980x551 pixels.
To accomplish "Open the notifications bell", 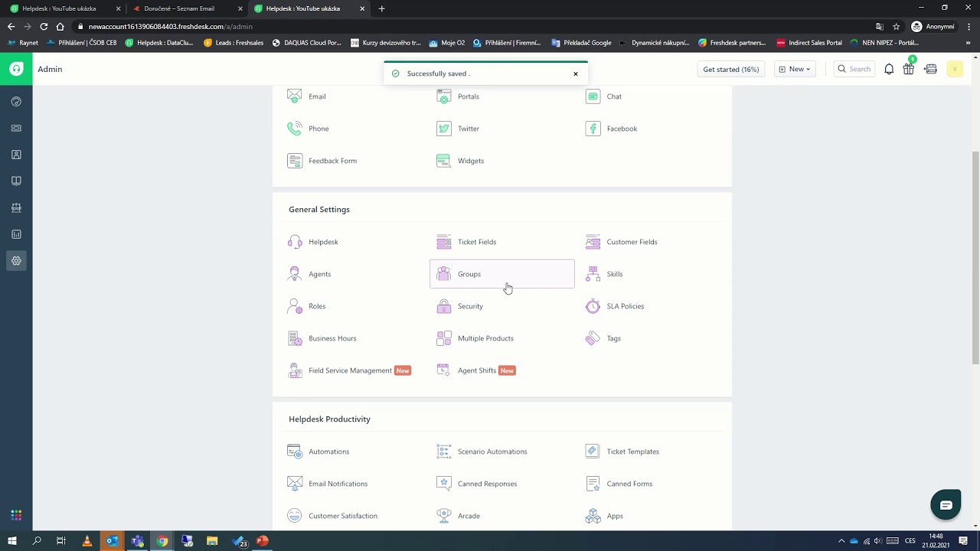I will coord(889,69).
